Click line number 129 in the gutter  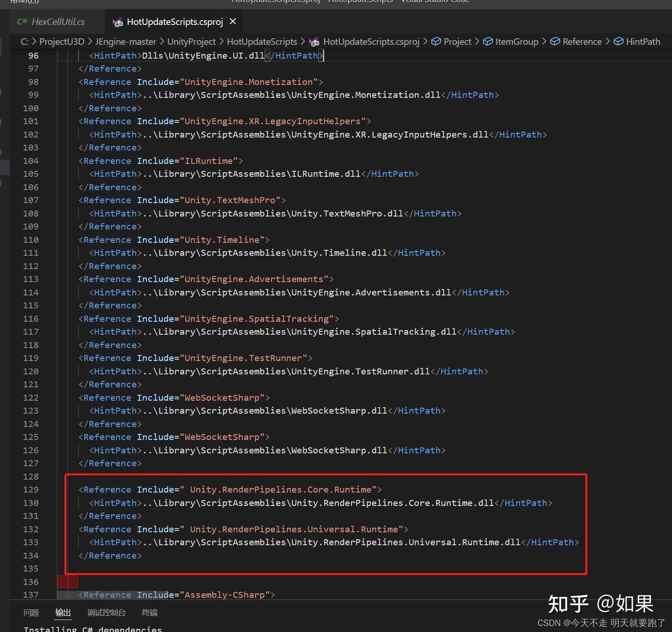coord(30,489)
